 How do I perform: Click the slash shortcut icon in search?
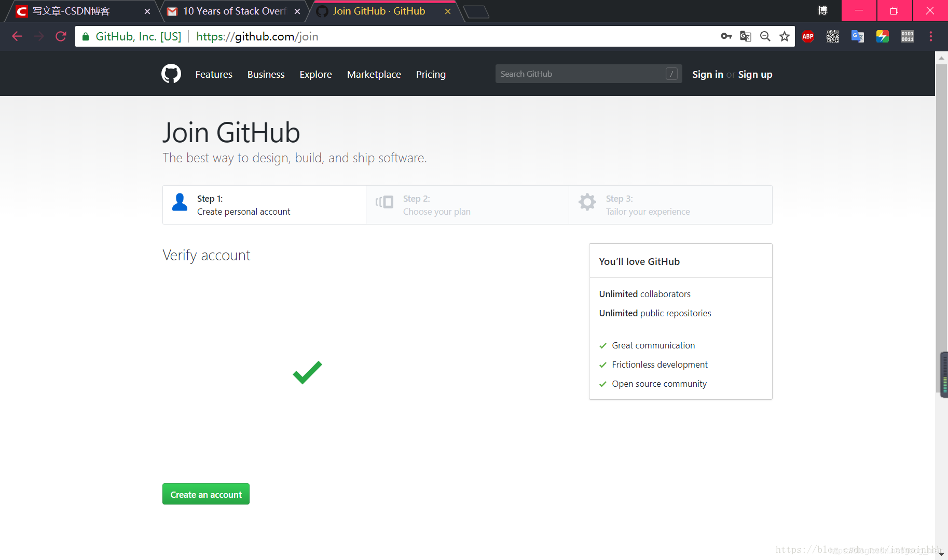tap(671, 74)
